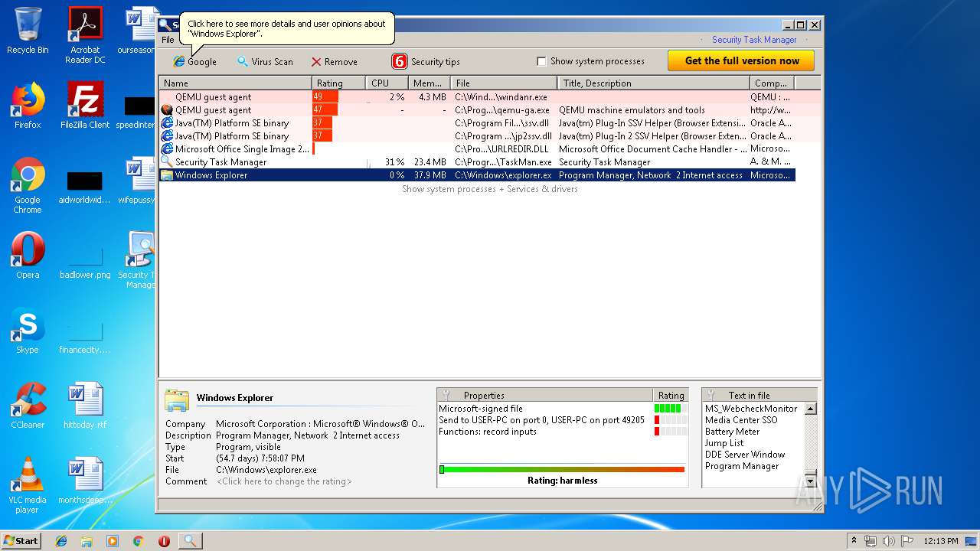Open the Security Task Manager link

click(x=754, y=40)
